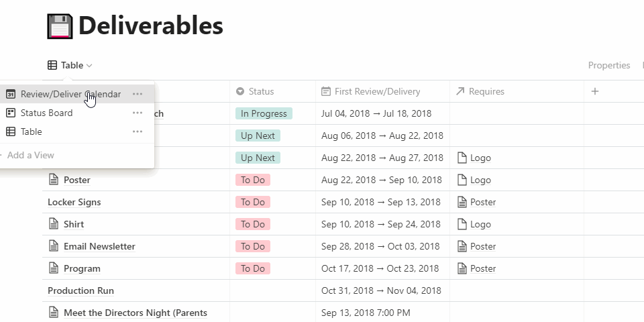Screen dimensions: 644x322
Task: Select the Status Board view
Action: (47, 113)
